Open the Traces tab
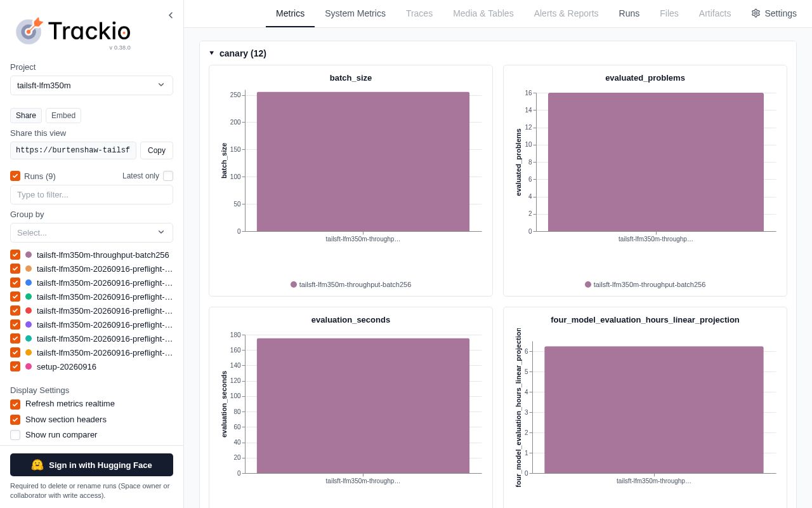The width and height of the screenshot is (812, 508). (x=419, y=13)
